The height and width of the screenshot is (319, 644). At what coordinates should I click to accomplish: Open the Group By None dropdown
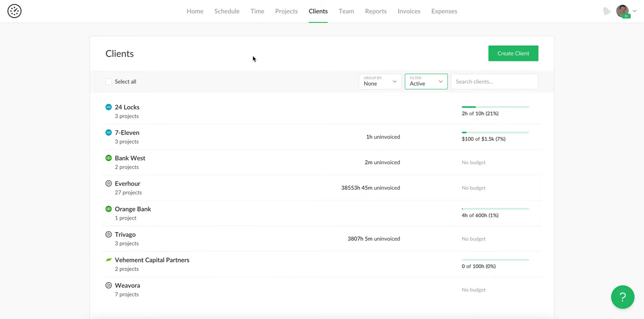pos(380,82)
